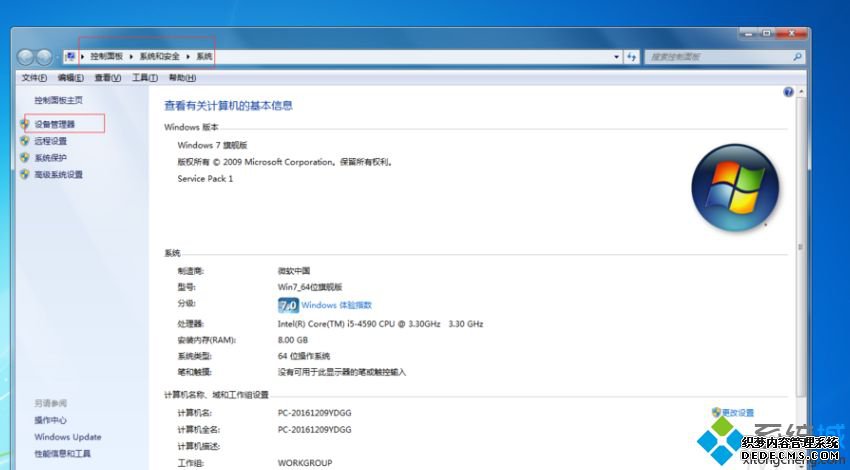Select the WORKGROUP workgroup value
The height and width of the screenshot is (470, 850).
(x=305, y=462)
